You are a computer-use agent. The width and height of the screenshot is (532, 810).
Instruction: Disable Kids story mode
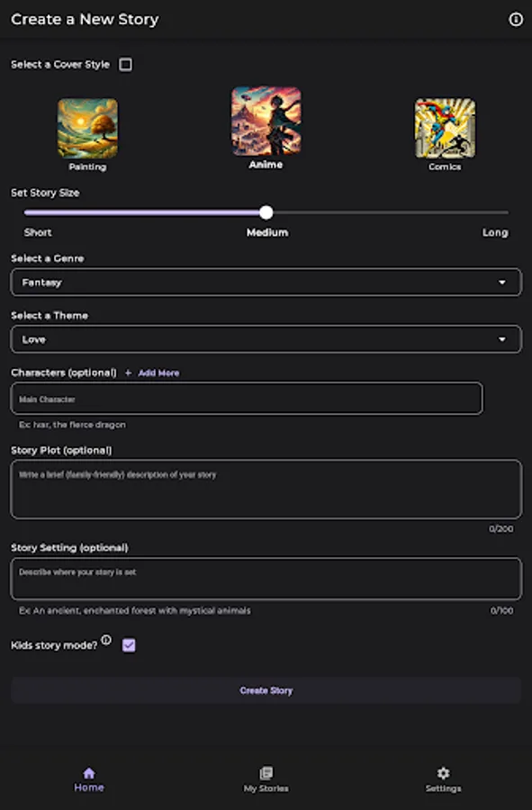[x=128, y=644]
